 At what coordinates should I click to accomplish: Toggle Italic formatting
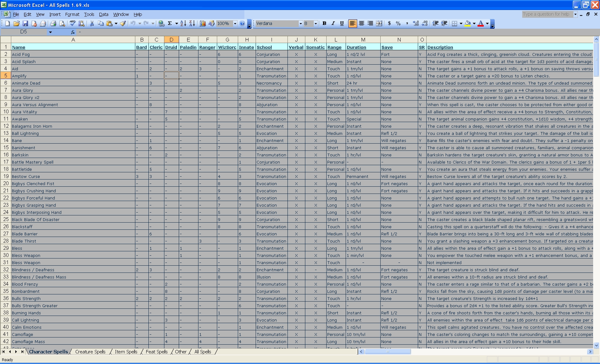click(x=333, y=23)
